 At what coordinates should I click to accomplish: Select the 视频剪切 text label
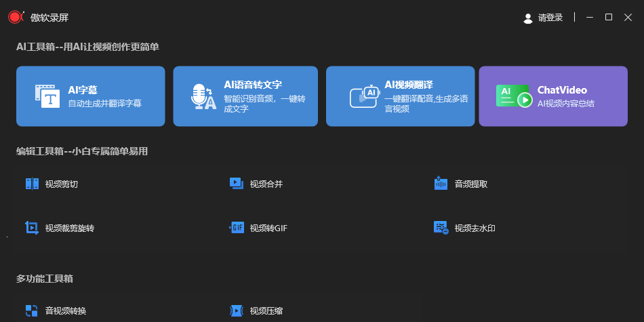coord(62,184)
